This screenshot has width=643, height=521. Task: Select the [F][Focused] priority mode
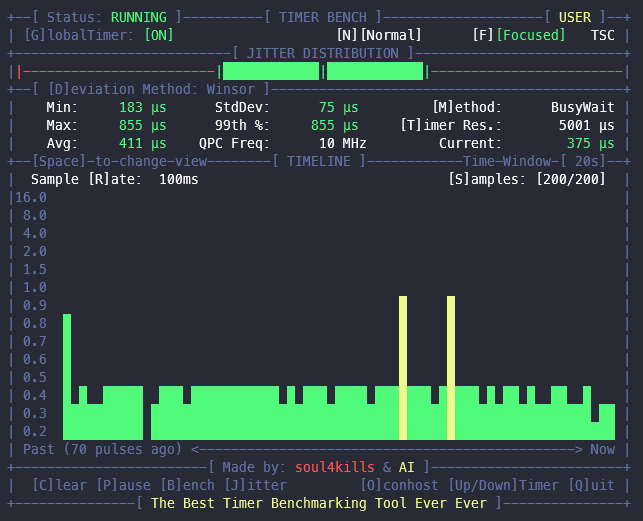[x=519, y=35]
